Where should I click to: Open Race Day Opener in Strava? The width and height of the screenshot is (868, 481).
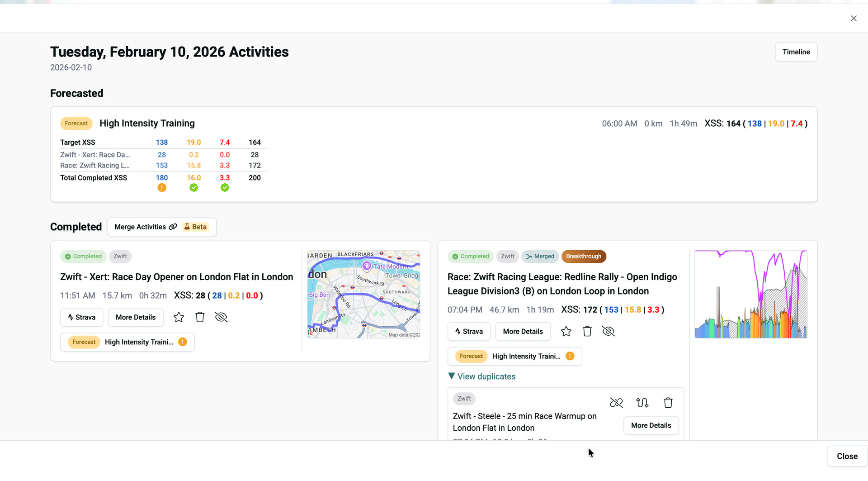82,318
